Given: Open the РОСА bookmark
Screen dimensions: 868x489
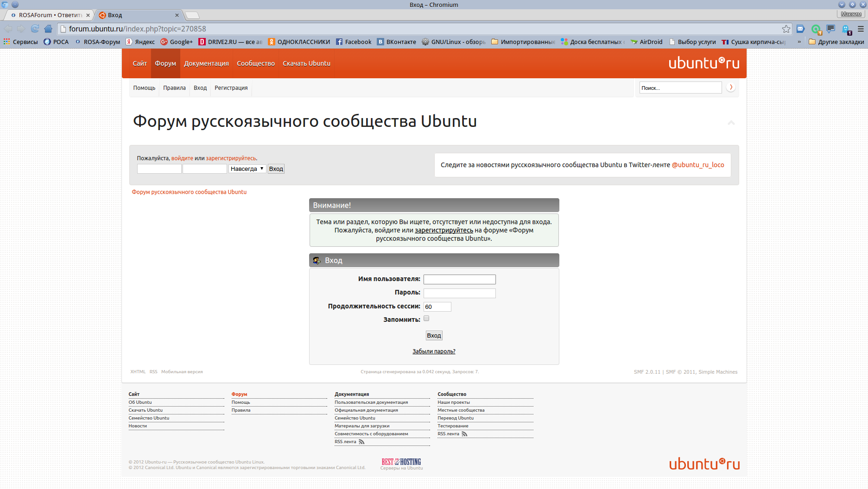Looking at the screenshot, I should 56,42.
